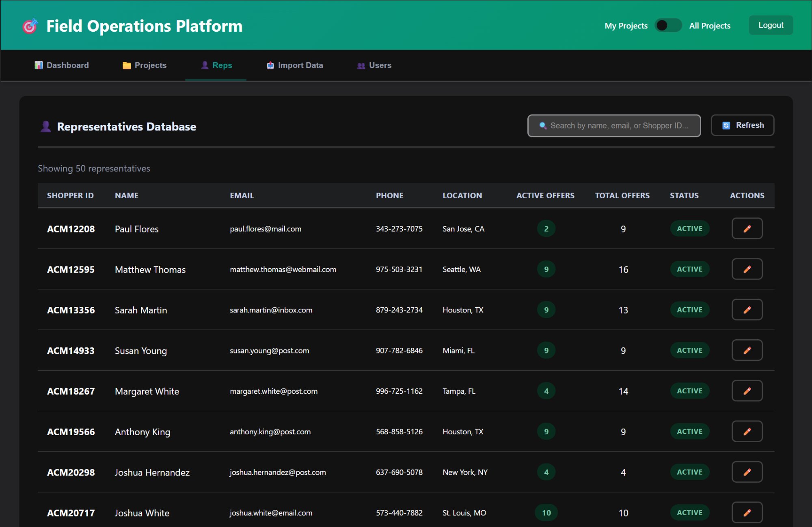Open the Projects tab
This screenshot has width=812, height=527.
point(145,65)
